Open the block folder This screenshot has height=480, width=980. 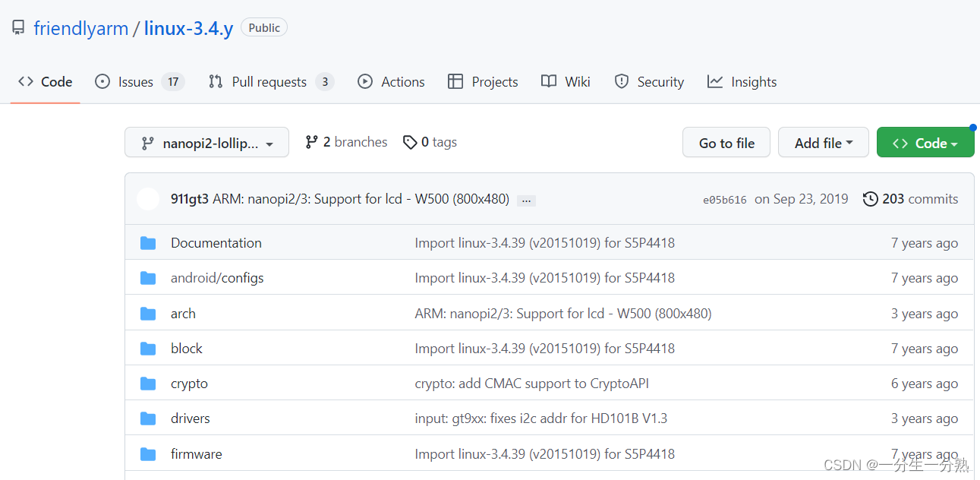(x=187, y=349)
